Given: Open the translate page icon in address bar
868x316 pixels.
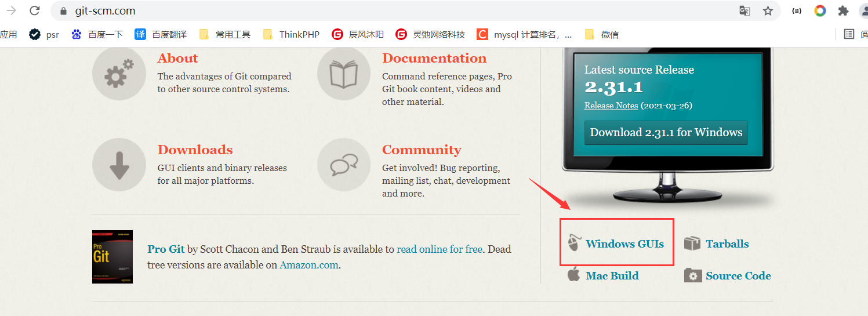Looking at the screenshot, I should point(744,10).
